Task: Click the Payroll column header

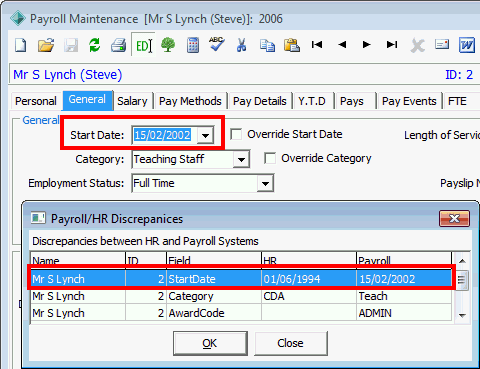Action: pyautogui.click(x=404, y=260)
